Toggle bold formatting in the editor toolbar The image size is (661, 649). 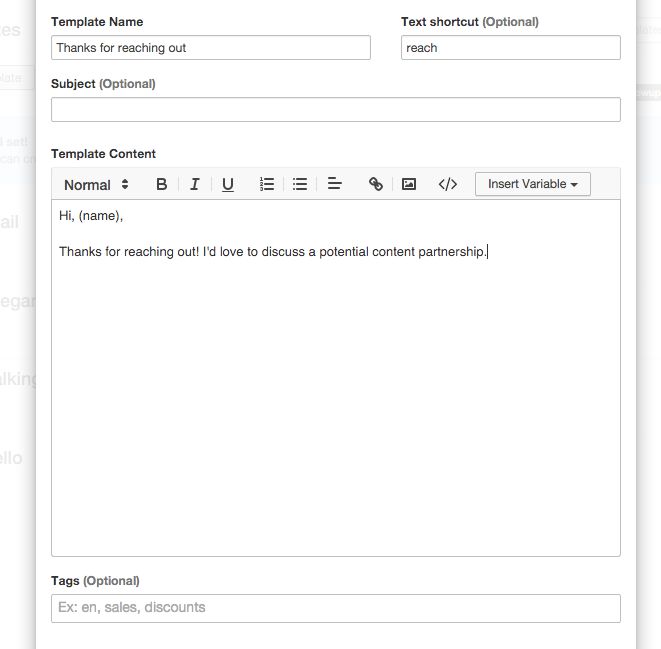click(161, 184)
